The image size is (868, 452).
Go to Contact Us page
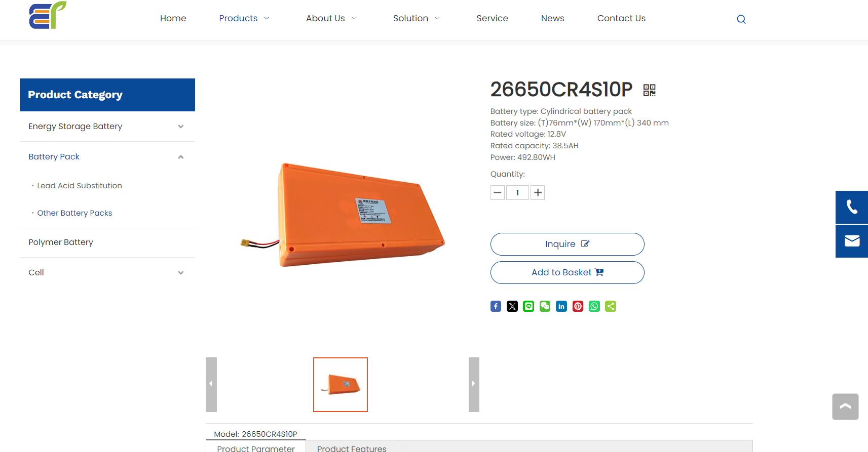(x=621, y=18)
